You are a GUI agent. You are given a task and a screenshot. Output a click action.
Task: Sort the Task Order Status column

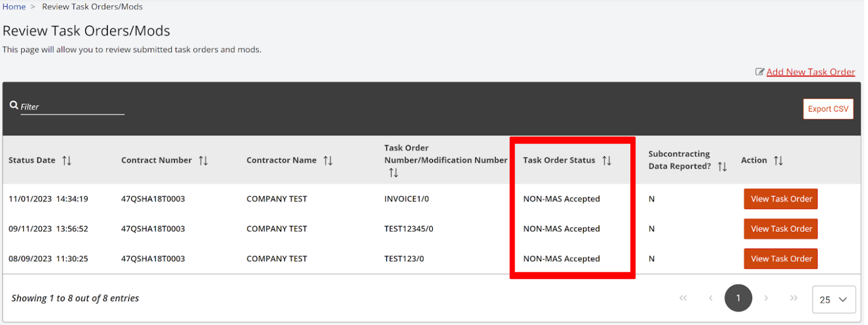[608, 160]
